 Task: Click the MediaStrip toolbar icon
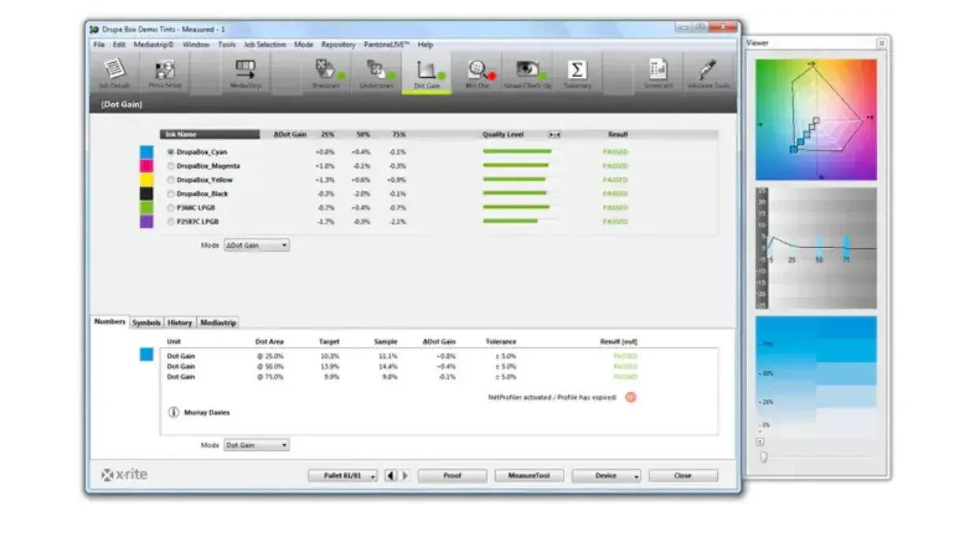pos(246,72)
